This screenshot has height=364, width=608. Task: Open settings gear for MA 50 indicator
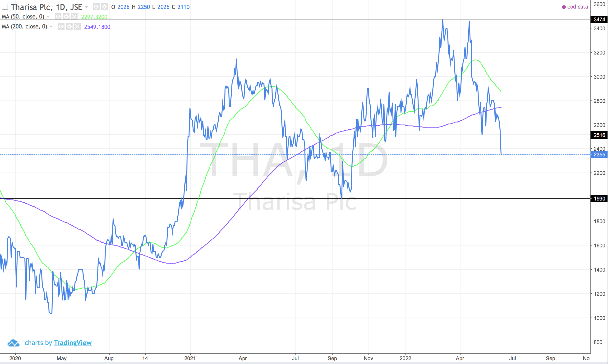[x=66, y=16]
